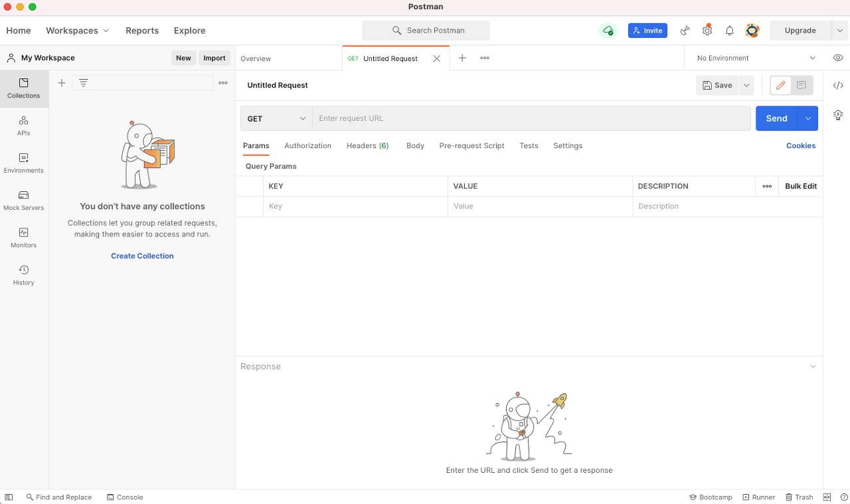The height and width of the screenshot is (504, 850).
Task: Open query params column options dots
Action: (767, 186)
